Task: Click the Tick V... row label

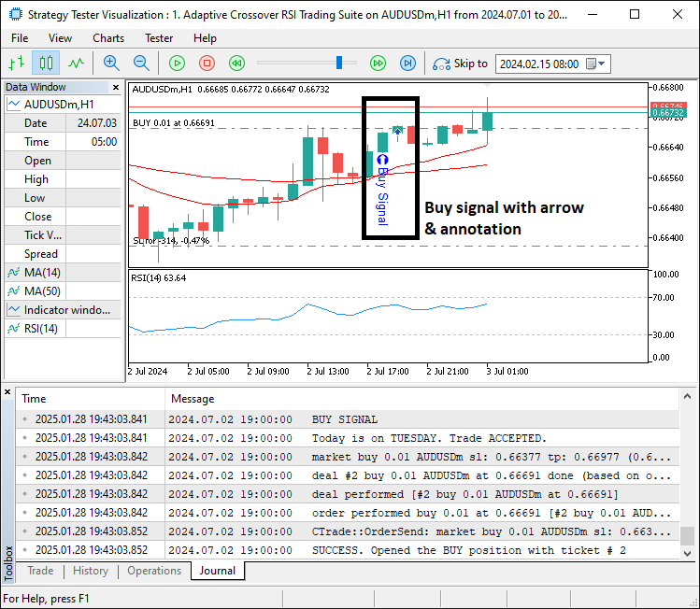Action: (43, 235)
